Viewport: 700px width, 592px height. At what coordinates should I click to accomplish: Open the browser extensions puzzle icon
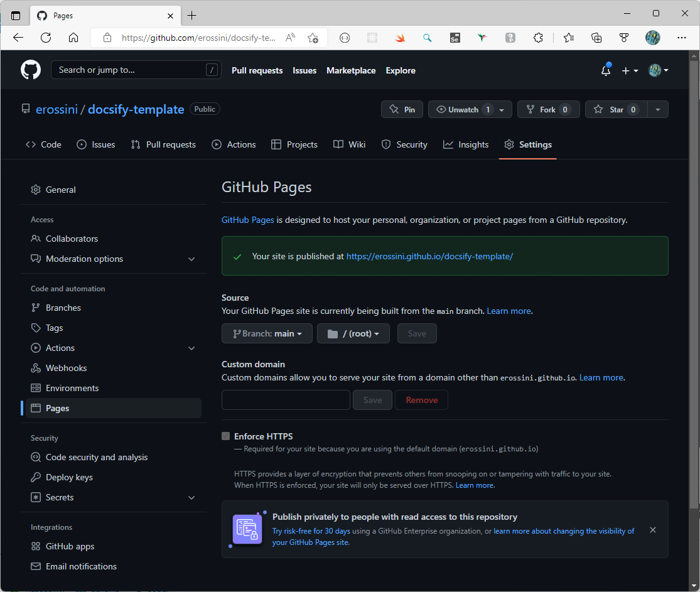539,38
